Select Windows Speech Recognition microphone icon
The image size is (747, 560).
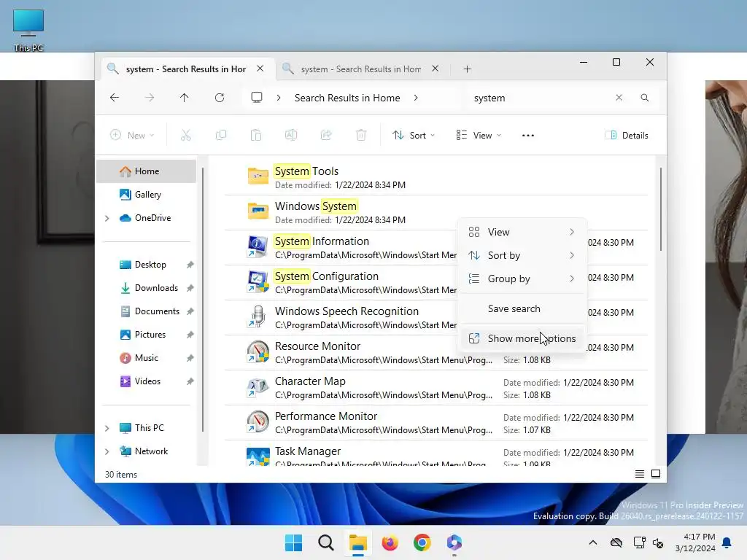pyautogui.click(x=258, y=316)
